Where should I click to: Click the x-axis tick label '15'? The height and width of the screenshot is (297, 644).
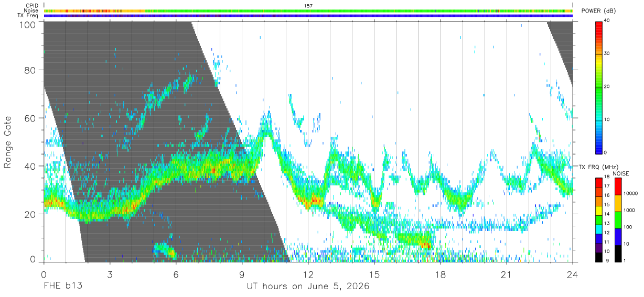coord(374,274)
